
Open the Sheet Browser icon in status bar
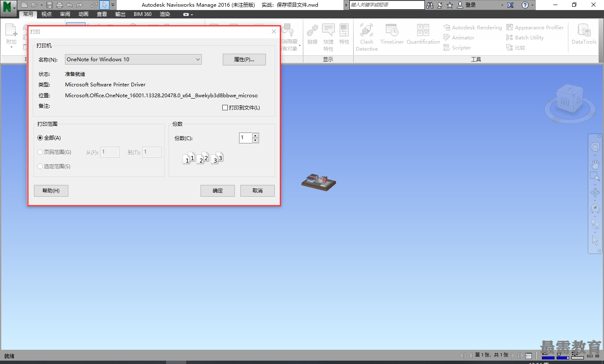tap(528, 355)
